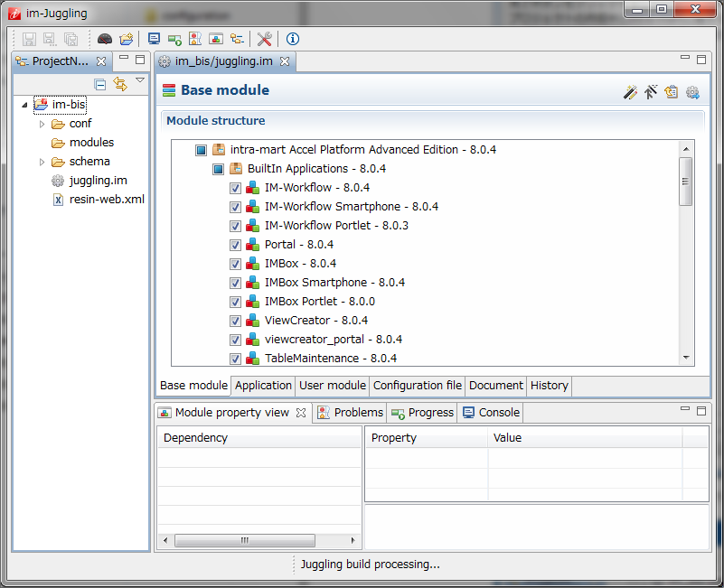Open settings with the wrench-screwdriver icon
The image size is (724, 588).
pyautogui.click(x=264, y=39)
